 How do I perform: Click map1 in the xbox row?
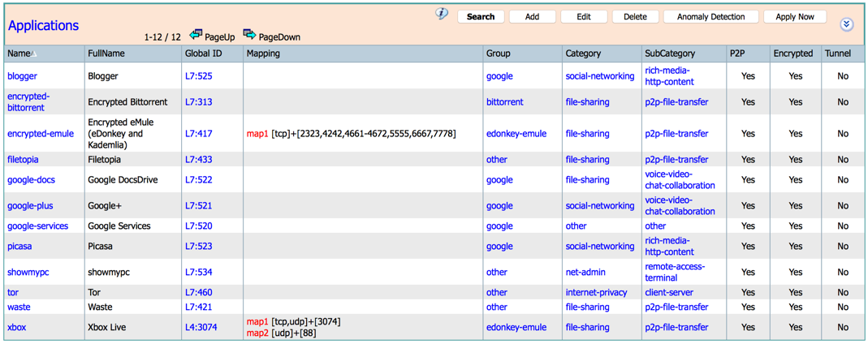point(257,321)
